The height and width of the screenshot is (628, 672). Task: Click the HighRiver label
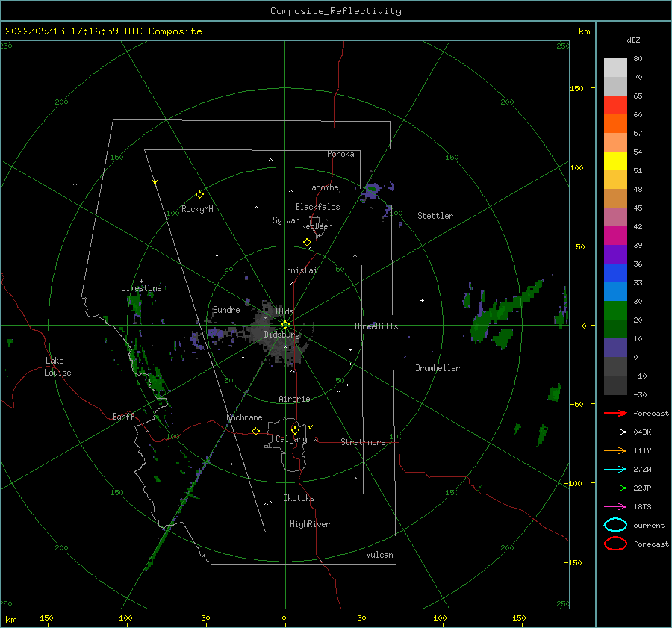pos(310,524)
